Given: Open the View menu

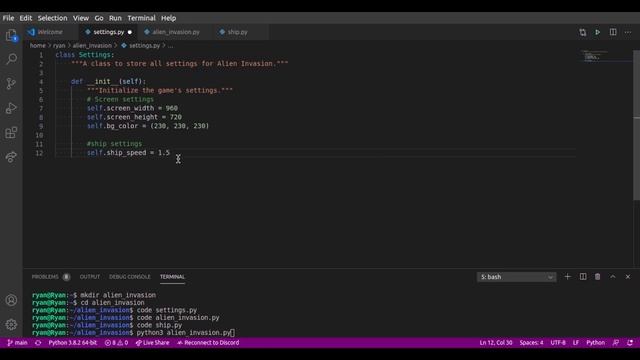Looking at the screenshot, I should pyautogui.click(x=81, y=18).
